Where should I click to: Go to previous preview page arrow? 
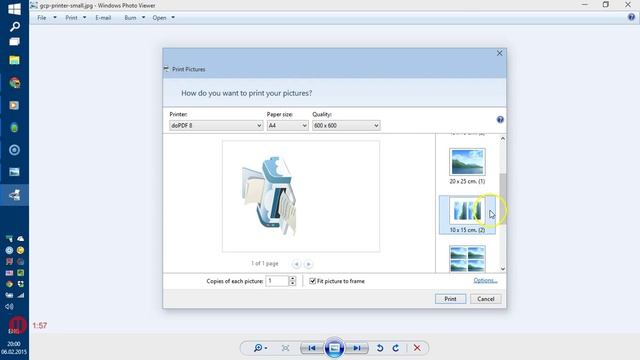pos(297,264)
